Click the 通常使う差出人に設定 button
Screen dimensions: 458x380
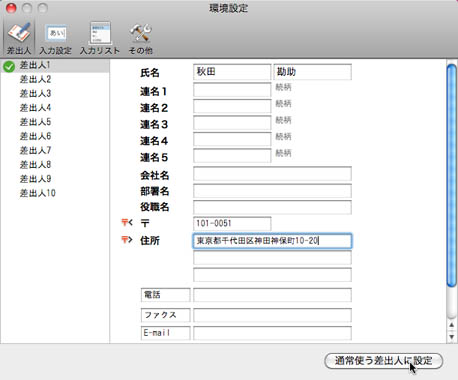pyautogui.click(x=384, y=361)
